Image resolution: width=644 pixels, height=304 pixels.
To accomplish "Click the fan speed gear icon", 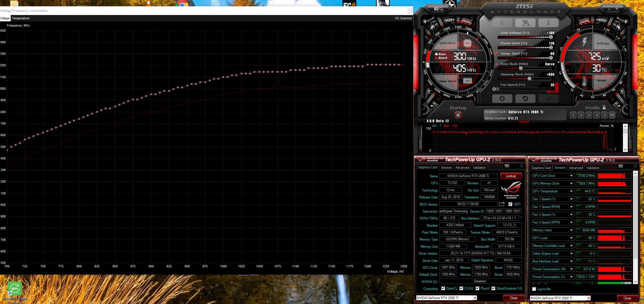I will pyautogui.click(x=494, y=89).
